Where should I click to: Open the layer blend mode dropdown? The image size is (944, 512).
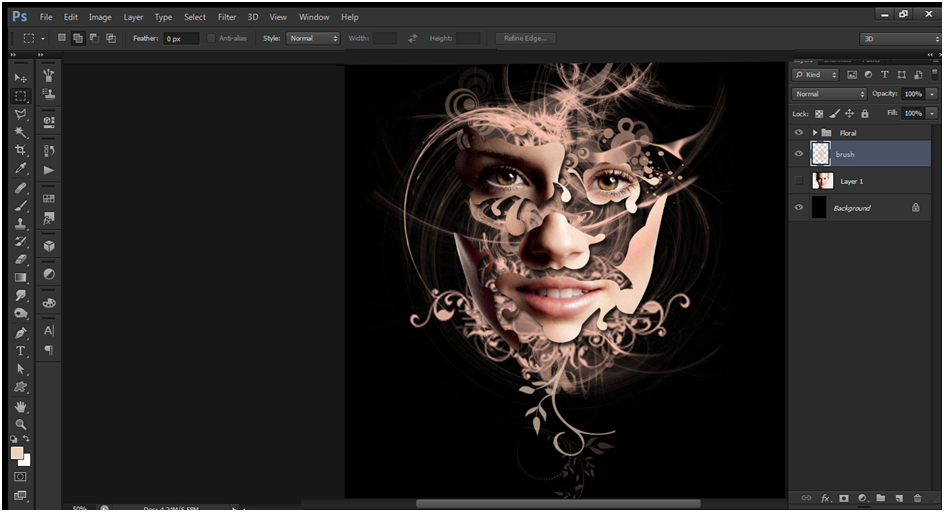click(829, 94)
